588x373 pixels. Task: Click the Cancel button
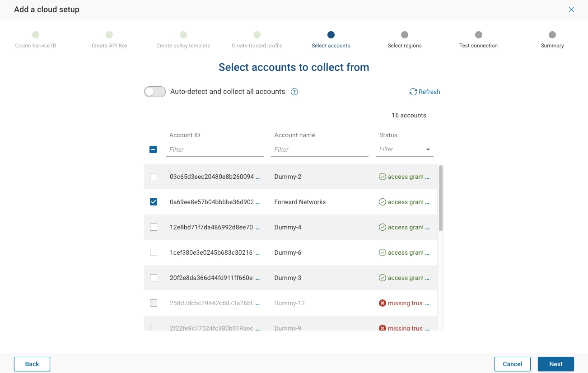(513, 364)
